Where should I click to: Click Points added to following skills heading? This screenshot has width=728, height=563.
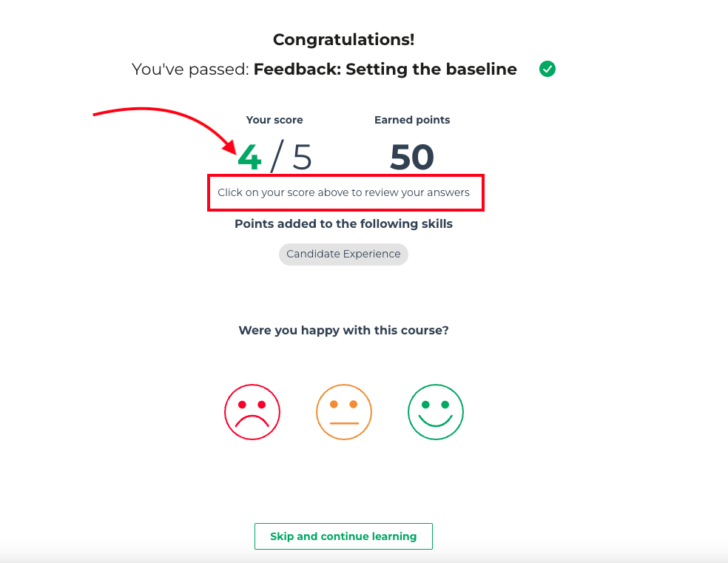(343, 223)
